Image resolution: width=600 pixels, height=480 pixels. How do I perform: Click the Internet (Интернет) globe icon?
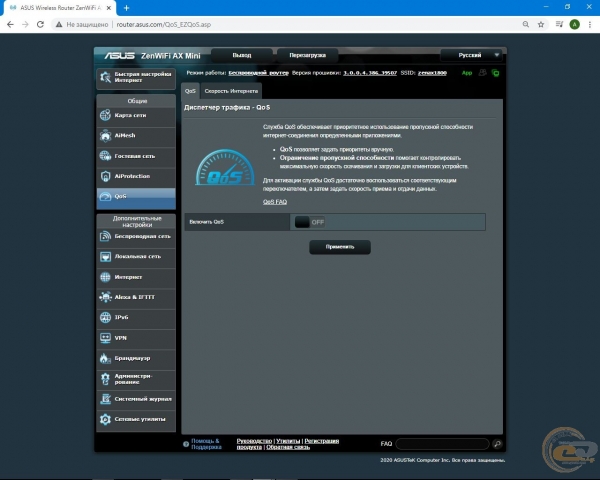[x=105, y=277]
